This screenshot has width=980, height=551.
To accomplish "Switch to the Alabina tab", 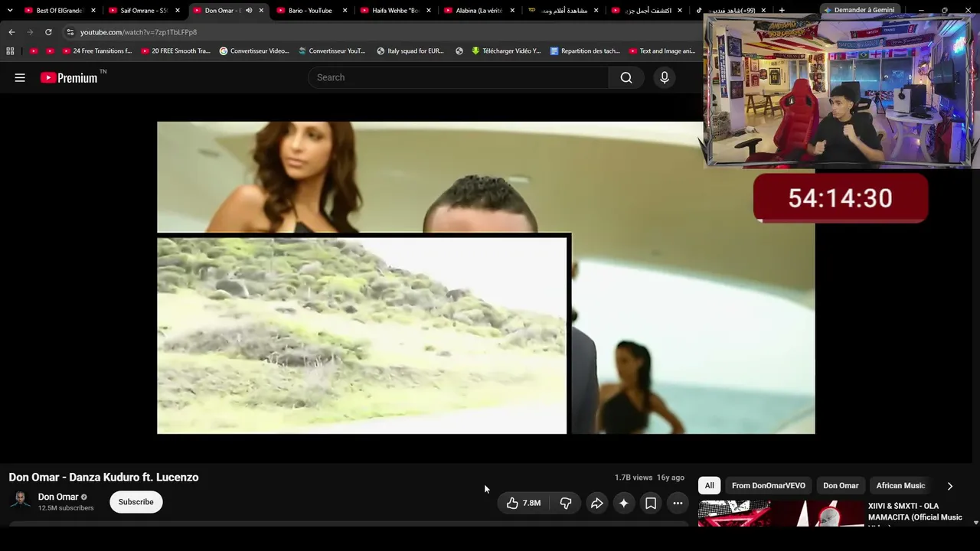I will 479,11.
